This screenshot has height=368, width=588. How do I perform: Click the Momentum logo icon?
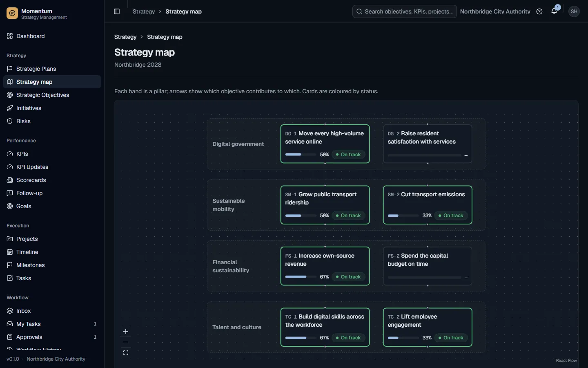12,13
